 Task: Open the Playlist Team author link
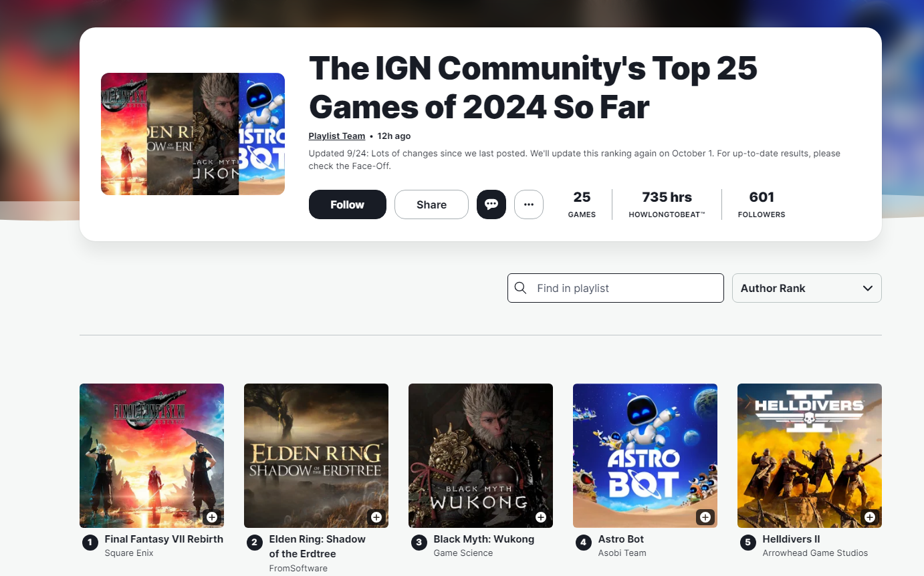[x=336, y=136]
